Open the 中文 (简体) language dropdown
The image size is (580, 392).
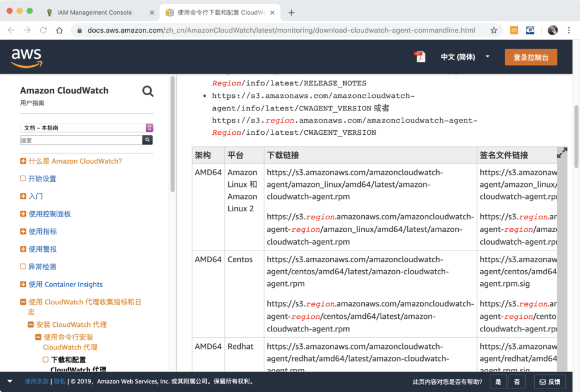(x=465, y=57)
